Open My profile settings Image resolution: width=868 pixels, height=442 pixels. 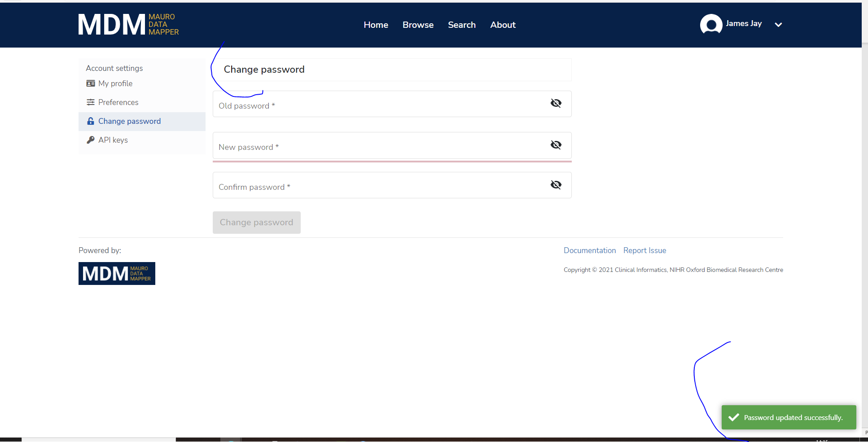coord(142,83)
